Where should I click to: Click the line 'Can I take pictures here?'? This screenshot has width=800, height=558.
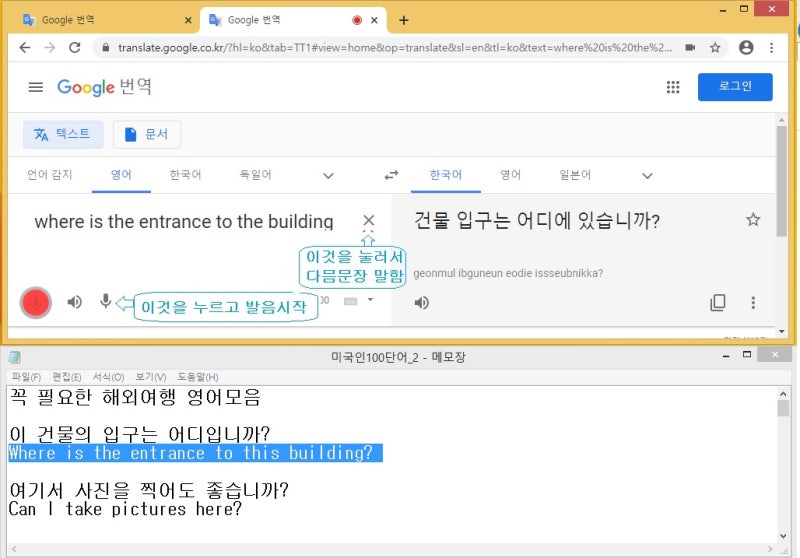click(x=125, y=509)
